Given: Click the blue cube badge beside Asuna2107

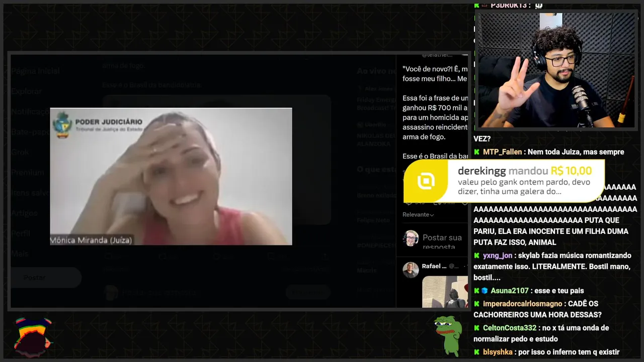Looking at the screenshot, I should 485,291.
